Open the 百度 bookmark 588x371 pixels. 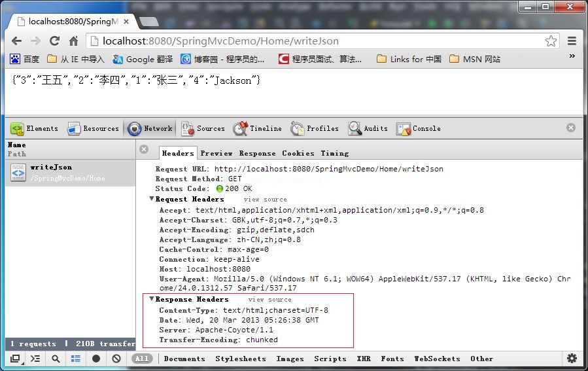[25, 59]
